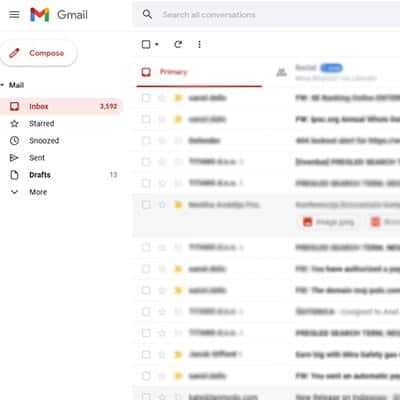400x400 pixels.
Task: Open the select dropdown arrow in toolbar
Action: (157, 44)
